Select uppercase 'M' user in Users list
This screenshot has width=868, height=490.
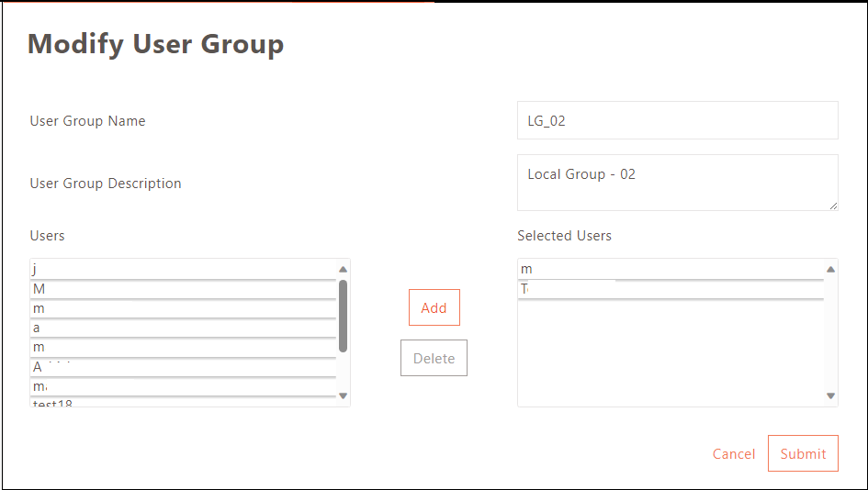coord(184,289)
